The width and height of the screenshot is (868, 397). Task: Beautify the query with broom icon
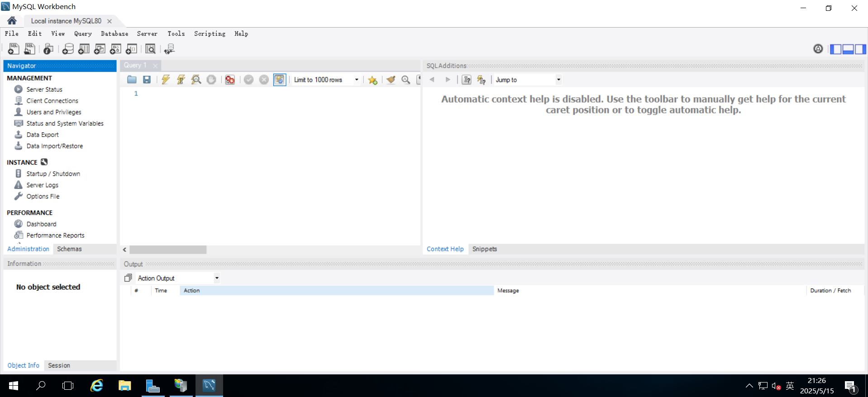click(391, 80)
